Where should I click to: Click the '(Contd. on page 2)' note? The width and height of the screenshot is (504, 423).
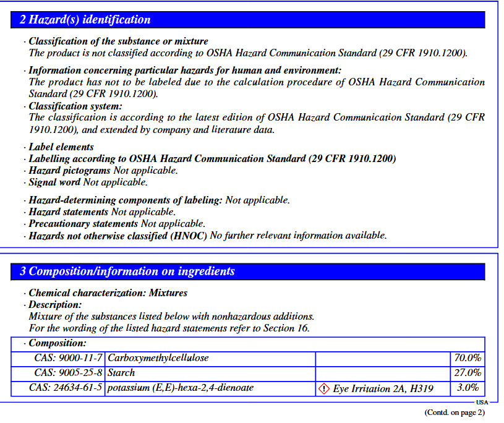(x=455, y=412)
